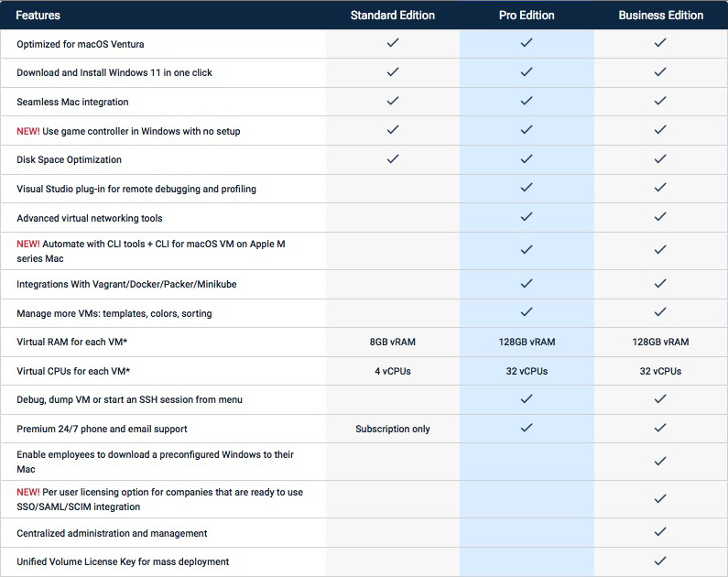Click Pro Edition checkmark for Visual Studio plug-in

pos(527,188)
